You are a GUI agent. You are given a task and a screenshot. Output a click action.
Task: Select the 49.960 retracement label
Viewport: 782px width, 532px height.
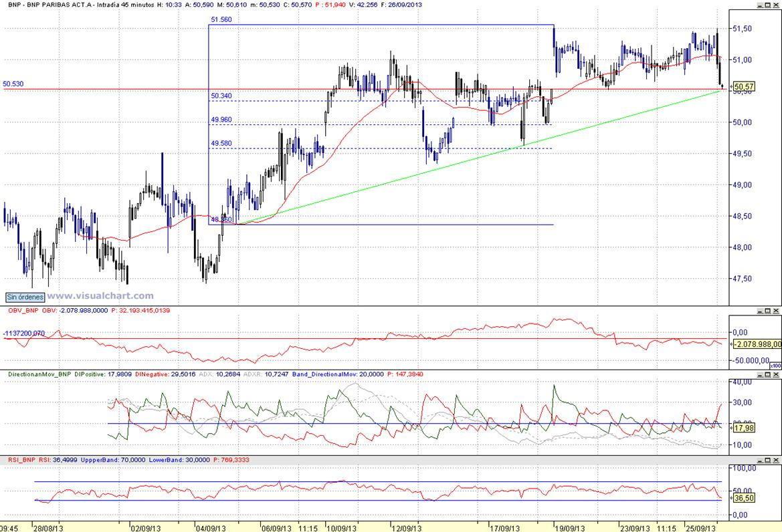pos(221,120)
